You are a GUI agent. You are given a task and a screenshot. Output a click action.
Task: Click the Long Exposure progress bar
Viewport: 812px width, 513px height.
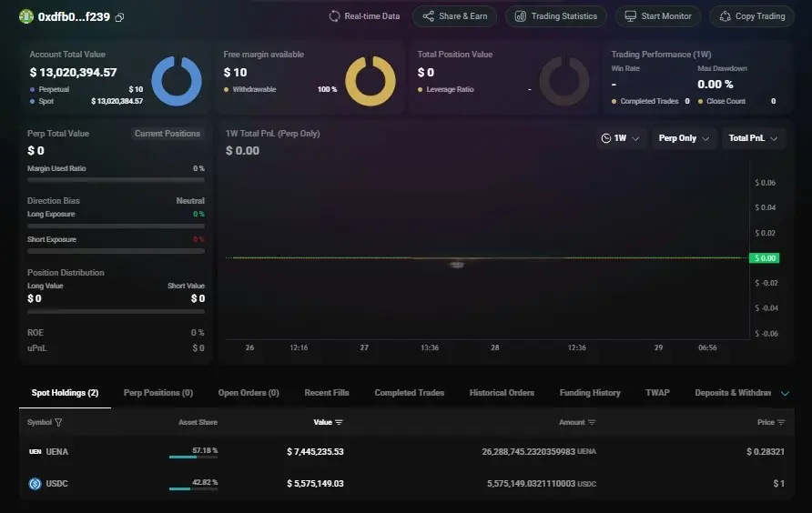116,226
